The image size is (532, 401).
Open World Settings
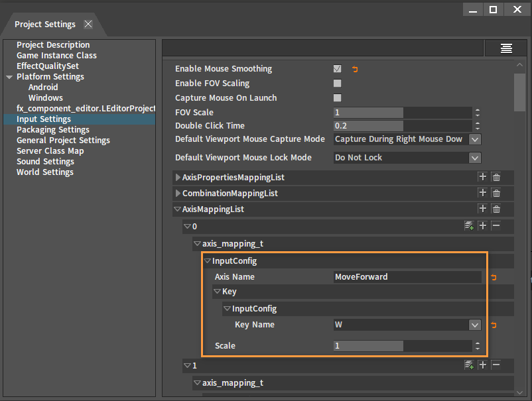[x=45, y=172]
